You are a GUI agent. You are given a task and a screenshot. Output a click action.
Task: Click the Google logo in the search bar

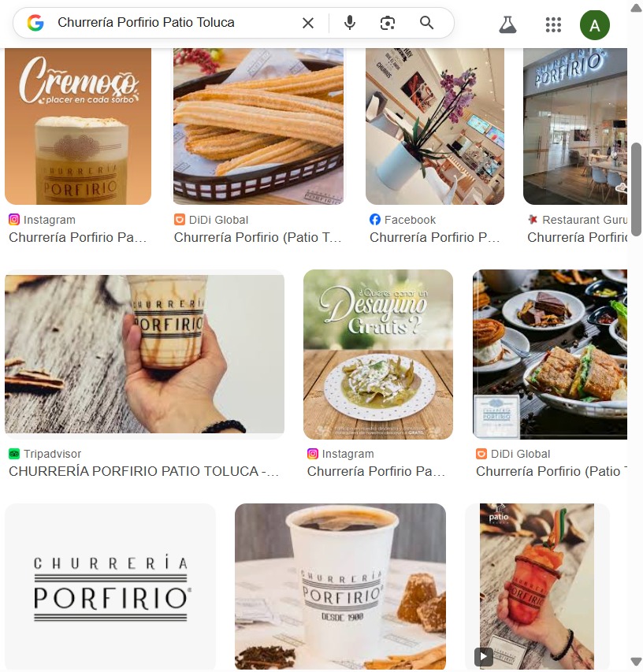(35, 23)
